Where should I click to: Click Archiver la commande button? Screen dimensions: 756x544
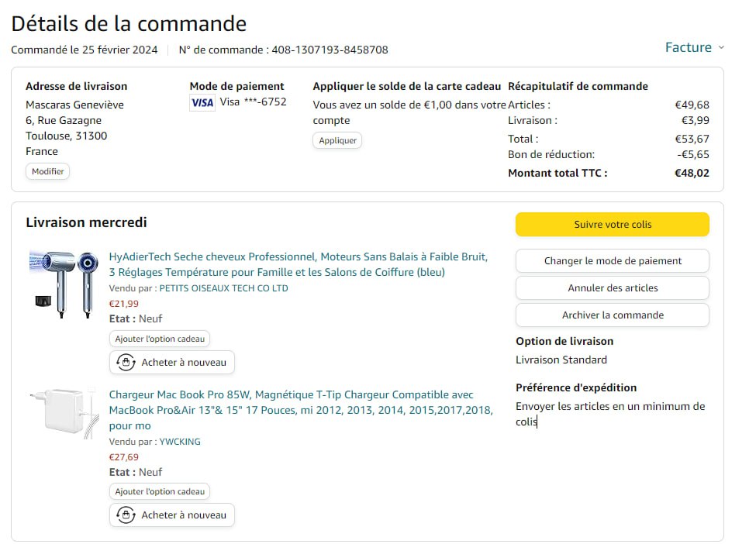(612, 315)
